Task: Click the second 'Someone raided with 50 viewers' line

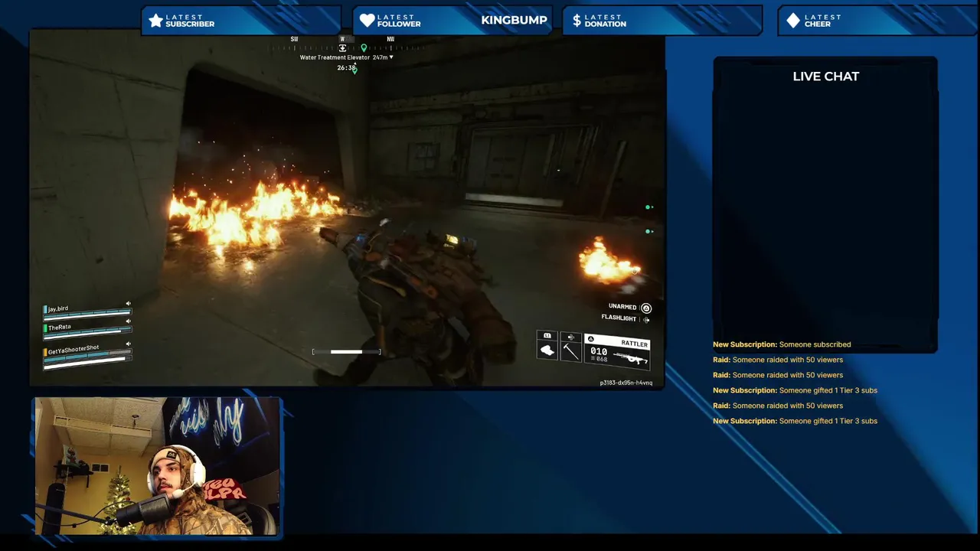Action: click(x=778, y=375)
